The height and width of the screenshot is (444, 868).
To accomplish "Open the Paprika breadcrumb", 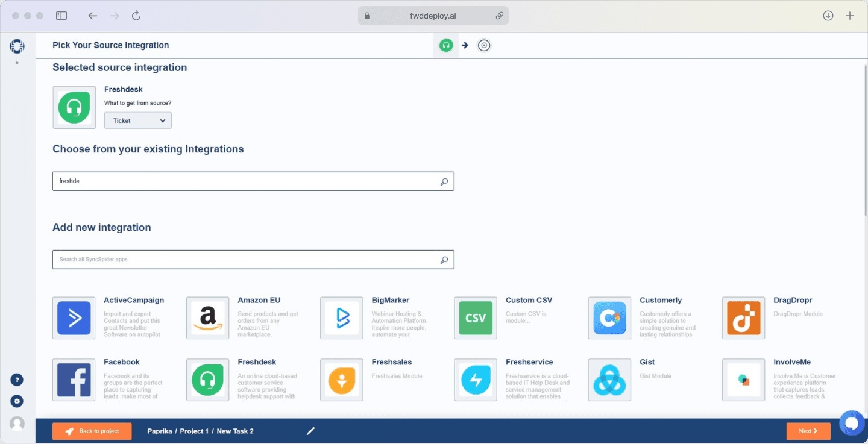I will [x=160, y=431].
